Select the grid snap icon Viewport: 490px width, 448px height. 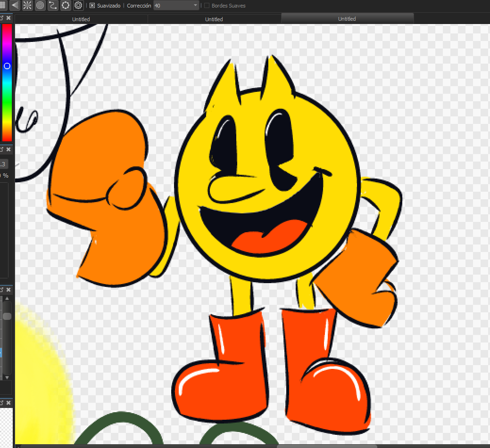pos(2,5)
